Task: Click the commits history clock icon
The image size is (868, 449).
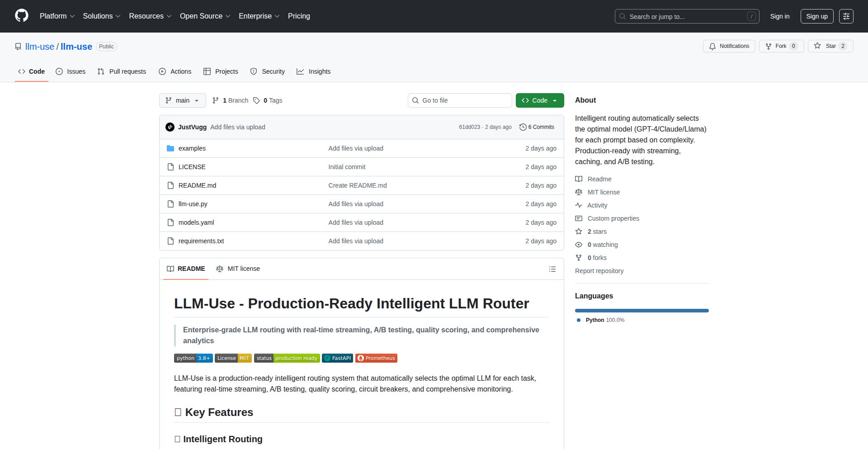Action: click(523, 127)
